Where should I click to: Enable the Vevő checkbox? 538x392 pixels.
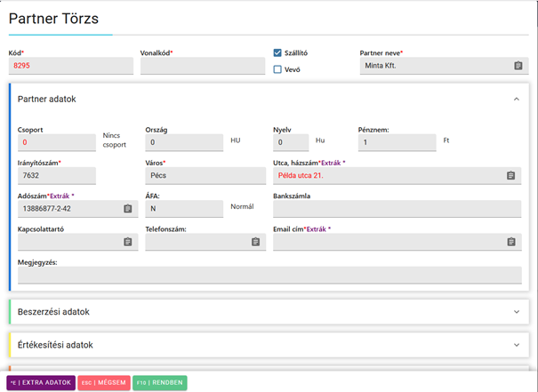click(277, 69)
